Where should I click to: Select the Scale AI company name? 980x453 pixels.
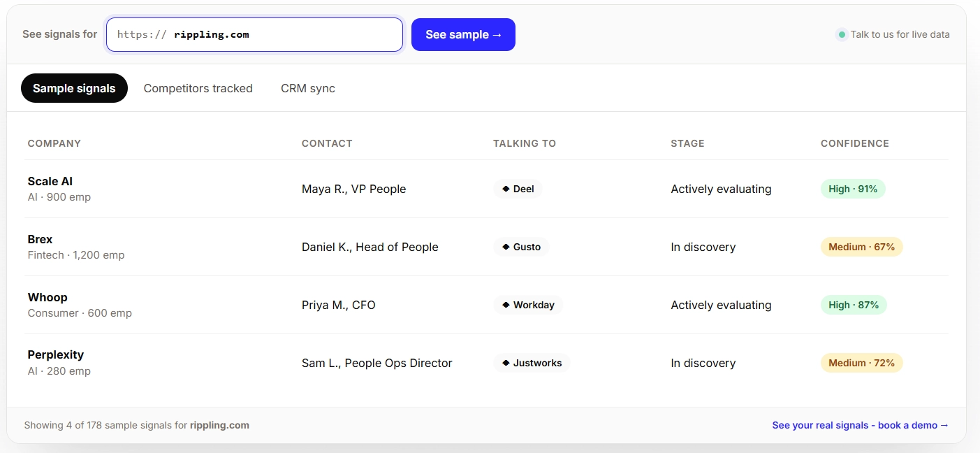pyautogui.click(x=50, y=181)
